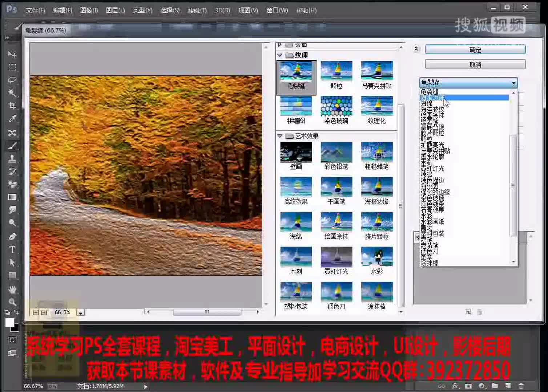Collapse the 艺术效果 filter folder
Screen dimensions: 548x392
pyautogui.click(x=279, y=136)
